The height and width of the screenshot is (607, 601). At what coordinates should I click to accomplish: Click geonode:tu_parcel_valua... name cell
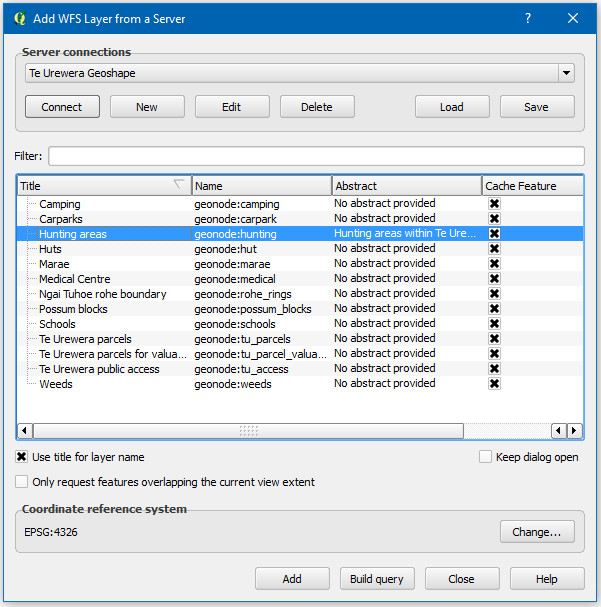pos(260,354)
